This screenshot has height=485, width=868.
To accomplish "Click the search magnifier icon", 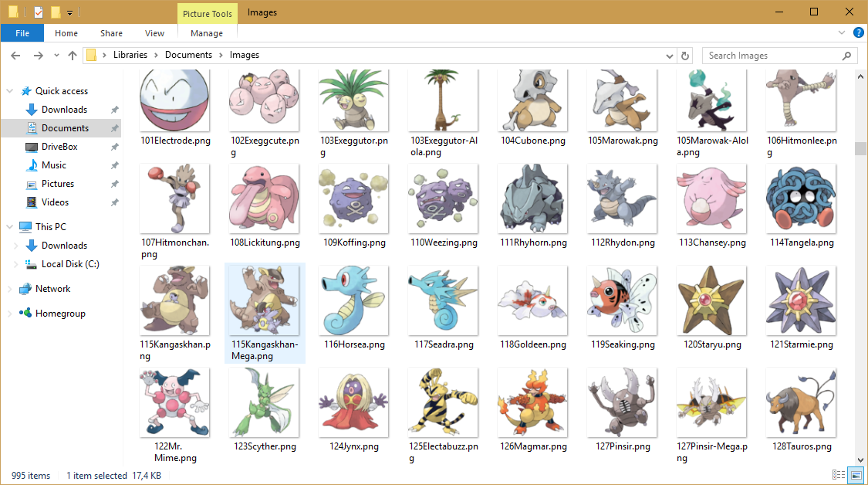I will click(x=846, y=56).
